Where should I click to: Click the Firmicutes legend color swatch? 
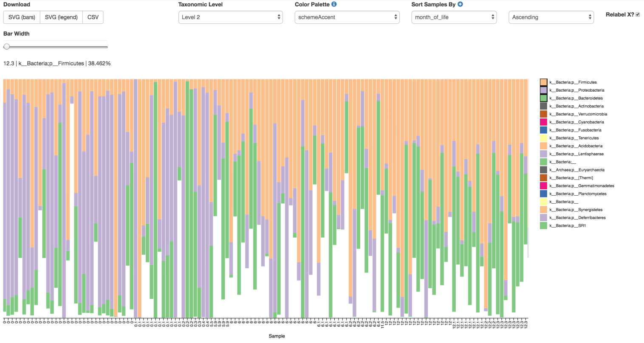point(543,82)
